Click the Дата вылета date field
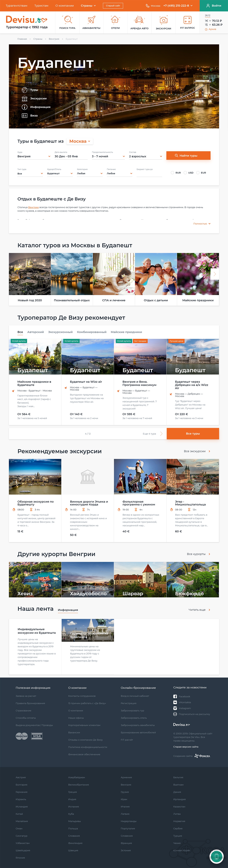 tap(71, 156)
